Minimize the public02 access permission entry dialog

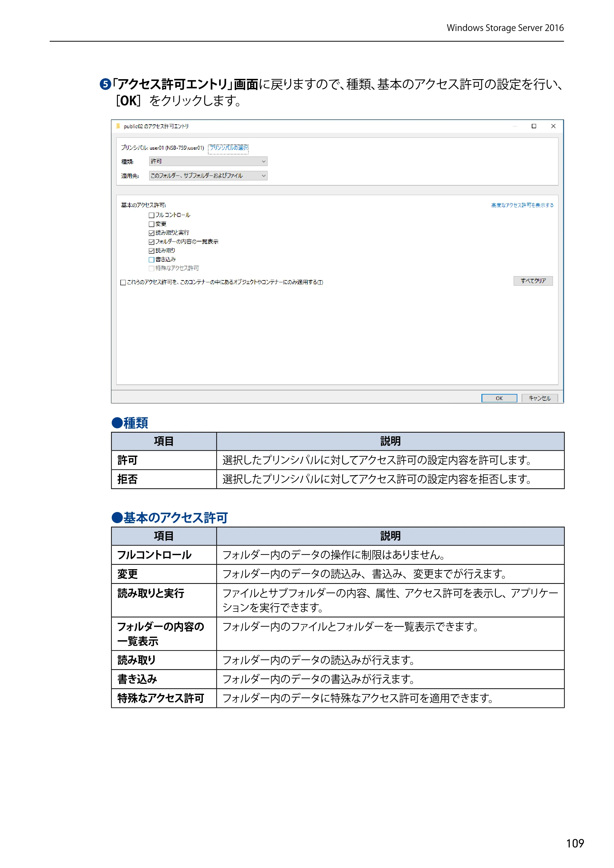coord(515,126)
